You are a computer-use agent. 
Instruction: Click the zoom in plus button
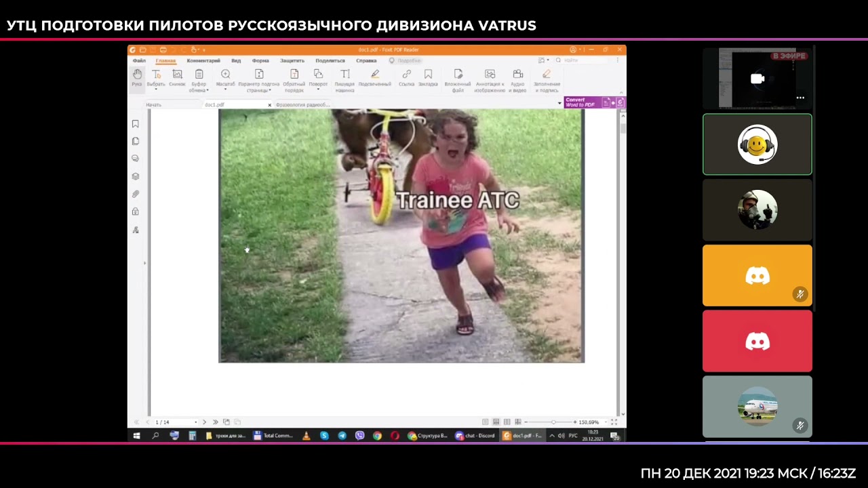(x=576, y=422)
